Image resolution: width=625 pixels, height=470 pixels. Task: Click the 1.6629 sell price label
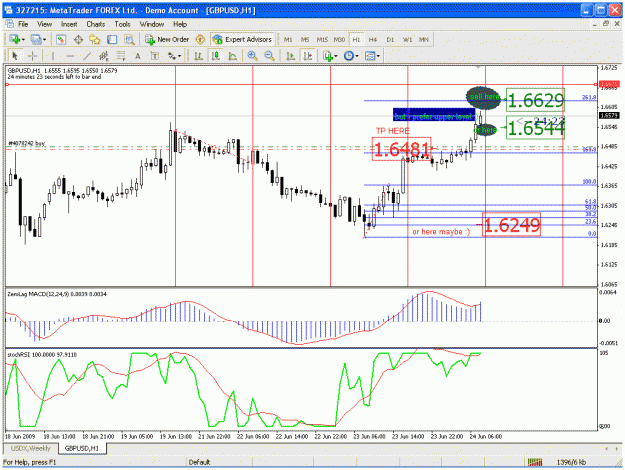click(536, 100)
